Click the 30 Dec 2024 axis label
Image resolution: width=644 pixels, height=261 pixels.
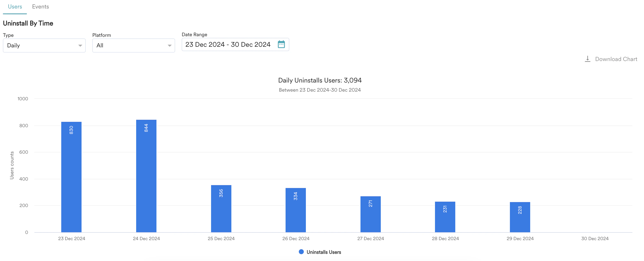pos(595,238)
